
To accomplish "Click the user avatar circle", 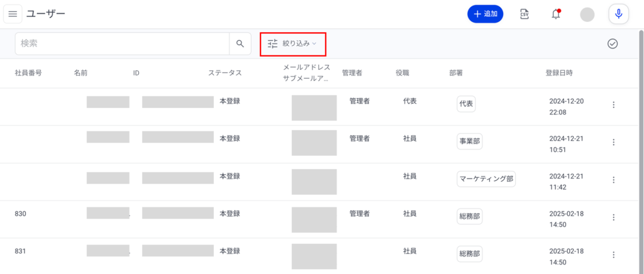I will (587, 14).
